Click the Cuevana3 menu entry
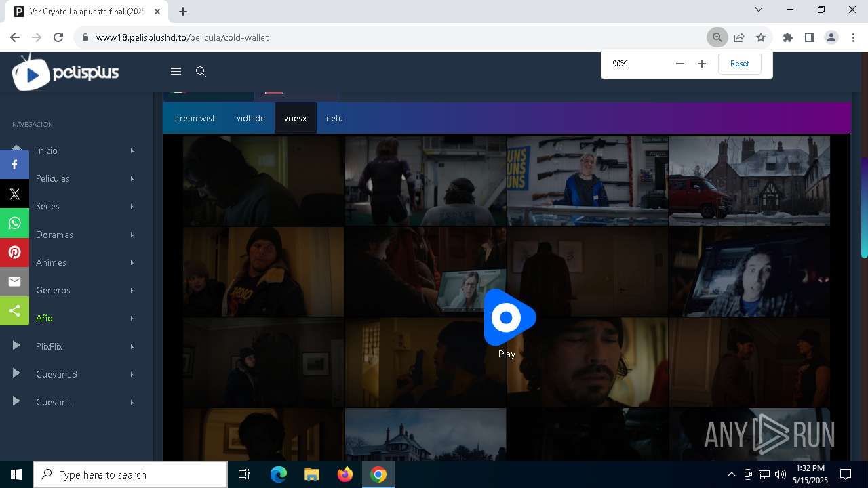Viewport: 868px width, 488px height. 56,374
